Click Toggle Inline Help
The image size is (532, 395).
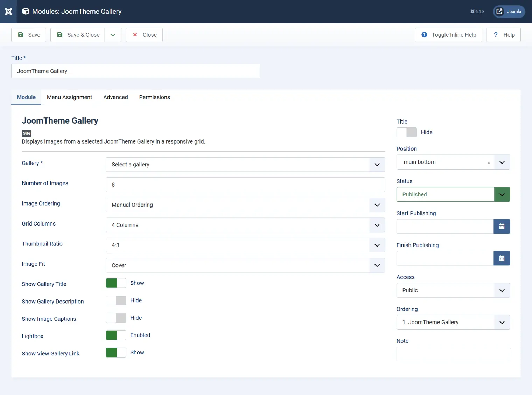448,35
